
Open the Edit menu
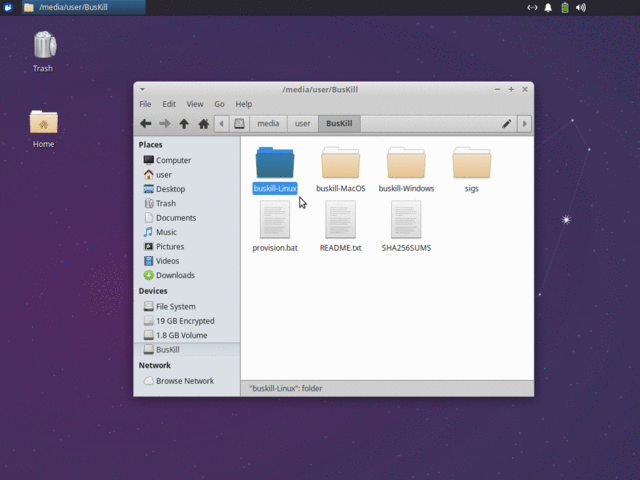pos(169,104)
